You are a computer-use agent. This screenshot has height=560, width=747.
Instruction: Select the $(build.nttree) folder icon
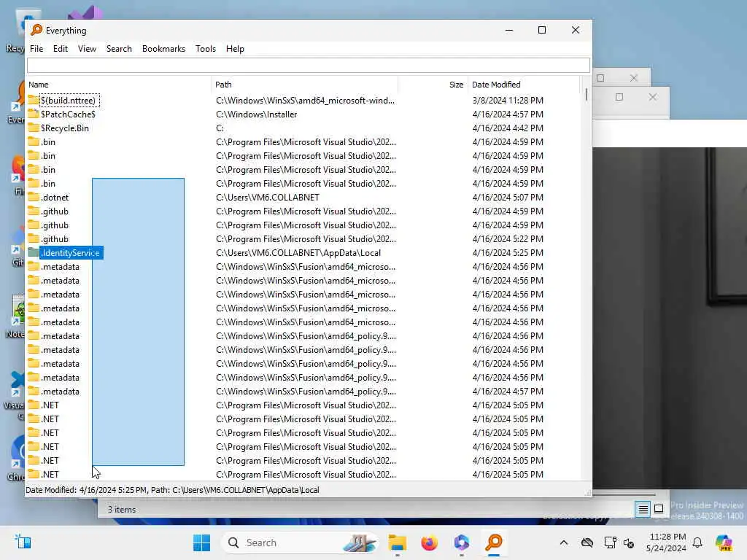34,100
